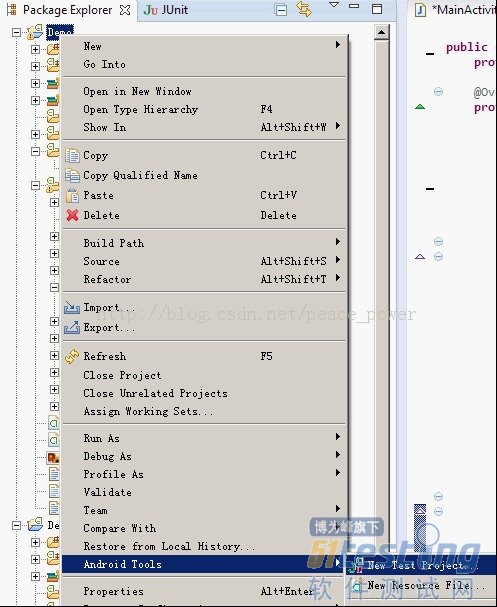497x607 pixels.
Task: Open the Show In submenu
Action: pyautogui.click(x=205, y=127)
